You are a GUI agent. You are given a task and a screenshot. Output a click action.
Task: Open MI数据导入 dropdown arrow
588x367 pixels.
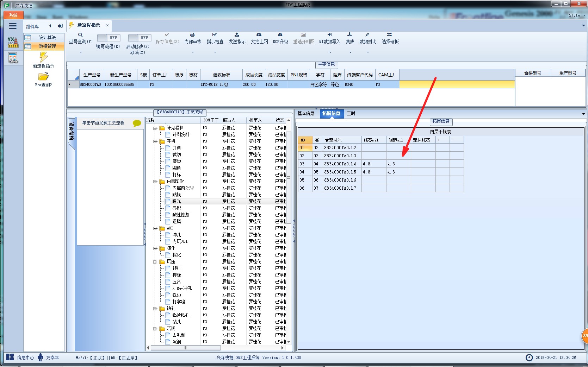click(x=330, y=52)
